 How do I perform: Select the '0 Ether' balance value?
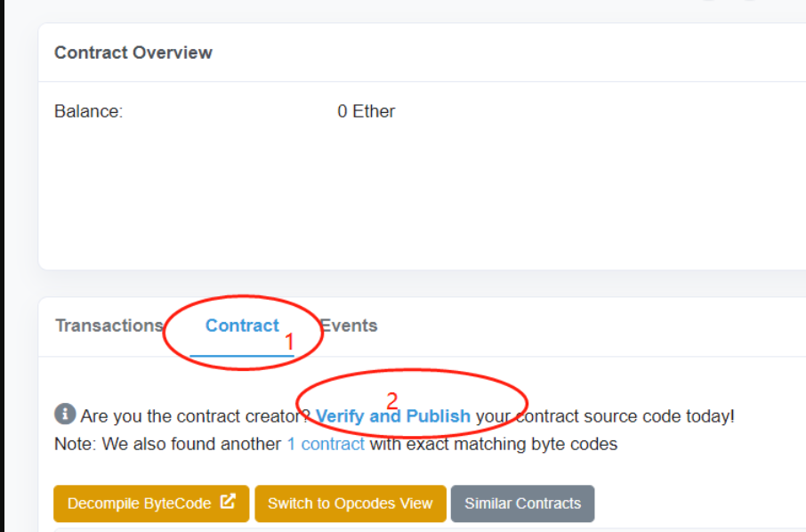pos(366,111)
